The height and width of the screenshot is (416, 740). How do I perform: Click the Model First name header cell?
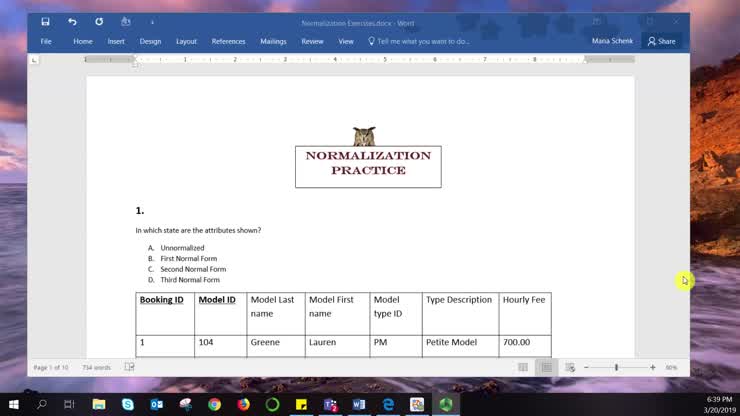click(x=337, y=314)
